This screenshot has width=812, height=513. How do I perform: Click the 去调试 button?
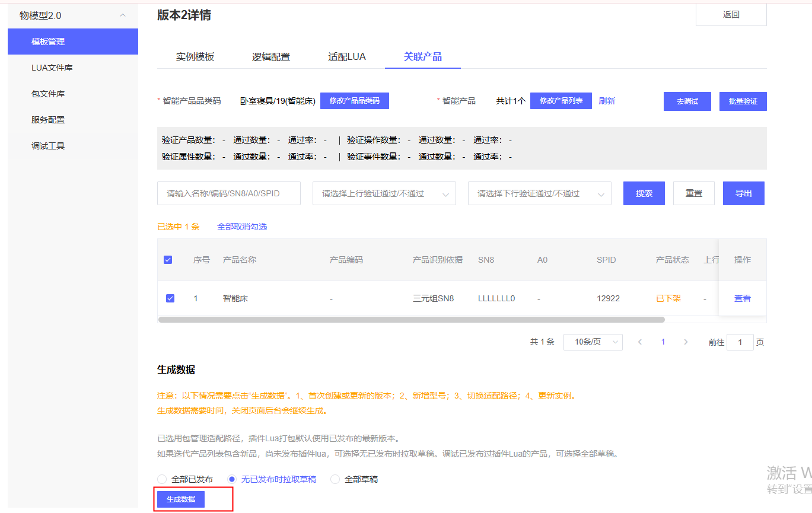coord(687,101)
